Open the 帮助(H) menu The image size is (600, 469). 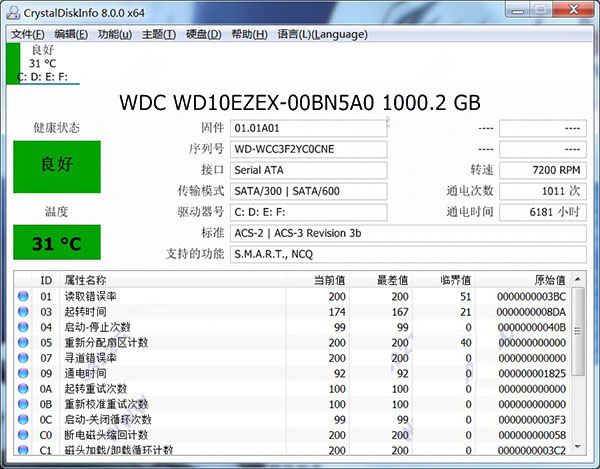(249, 34)
